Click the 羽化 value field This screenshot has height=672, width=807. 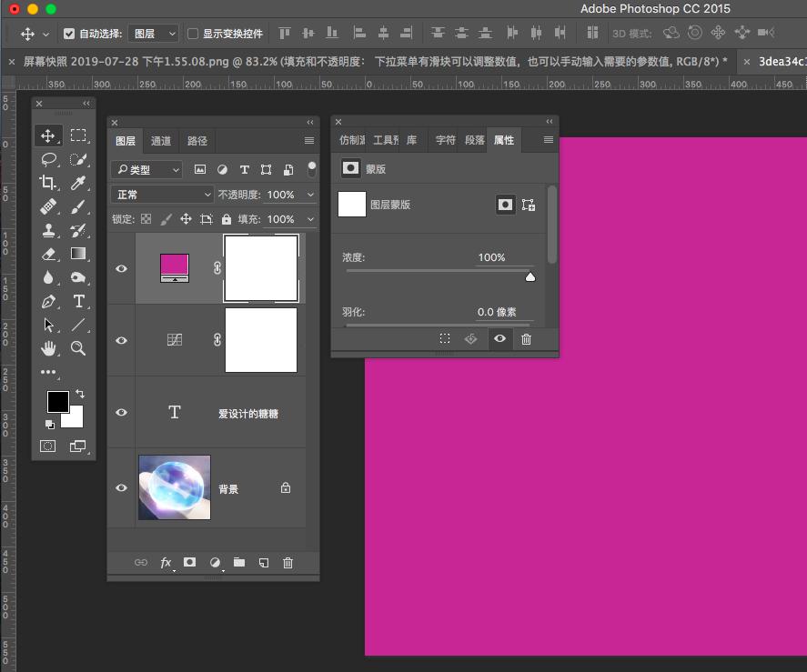click(x=497, y=312)
